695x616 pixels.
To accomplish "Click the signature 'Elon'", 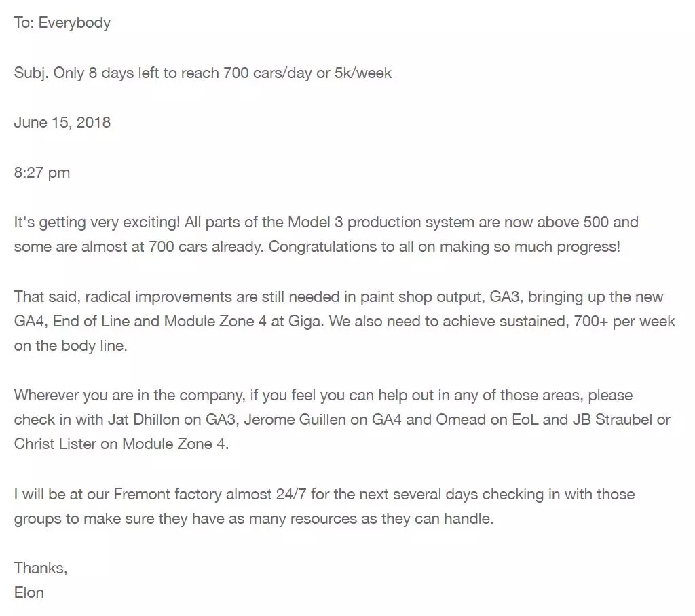I will click(29, 592).
